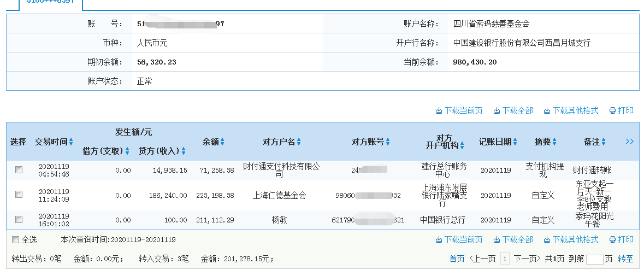This screenshot has width=644, height=270.
Task: Sort by 记账日期 column arrows
Action: pyautogui.click(x=515, y=142)
